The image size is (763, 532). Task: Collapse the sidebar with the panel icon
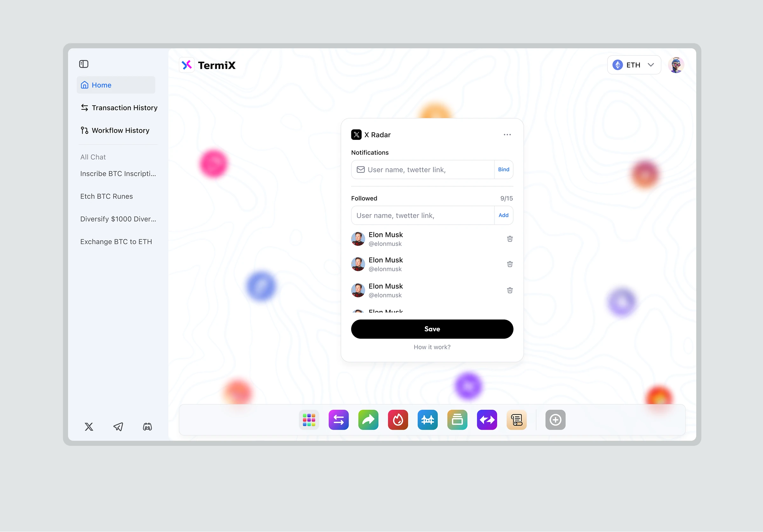pyautogui.click(x=84, y=64)
